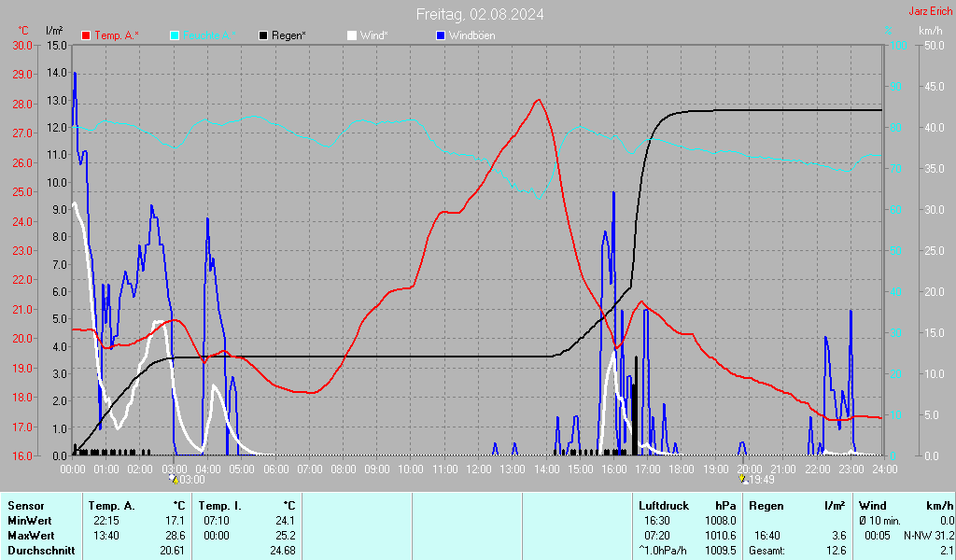
Task: Click the black Regen legend swatch
Action: pyautogui.click(x=263, y=36)
